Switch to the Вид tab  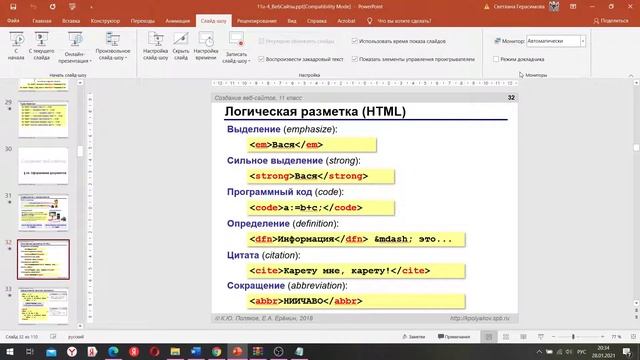click(292, 21)
